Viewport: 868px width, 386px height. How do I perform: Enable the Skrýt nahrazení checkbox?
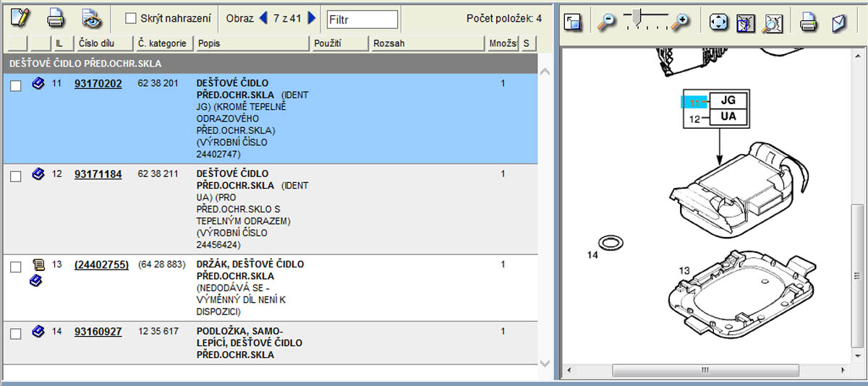[x=131, y=18]
